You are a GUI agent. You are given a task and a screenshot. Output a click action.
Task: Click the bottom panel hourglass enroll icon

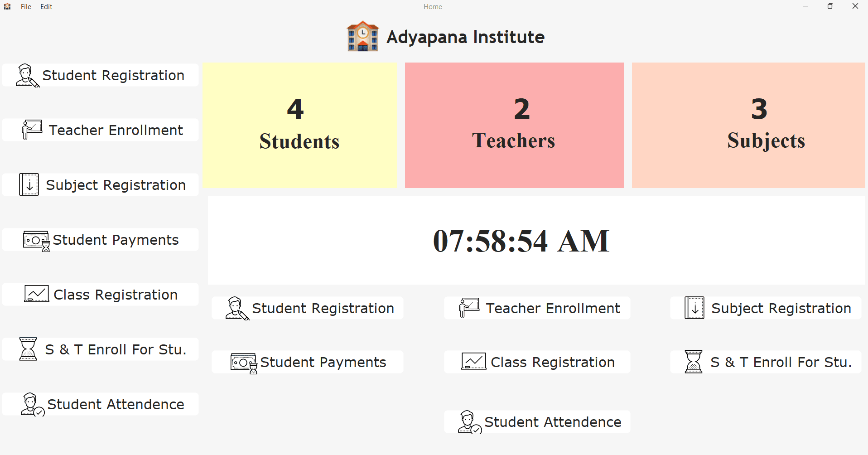pos(693,362)
